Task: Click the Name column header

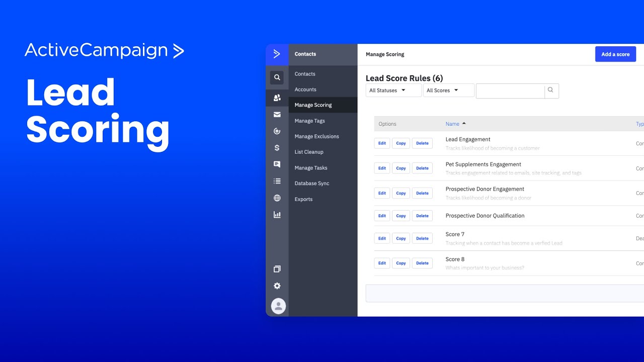Action: point(452,124)
